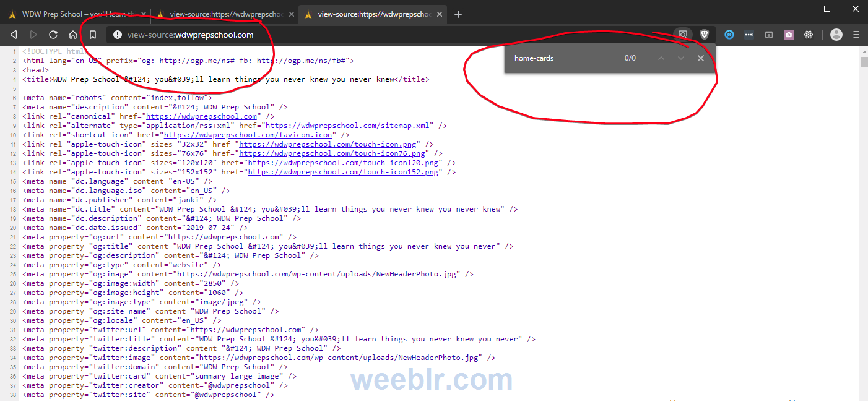Viewport: 868px width, 420px height.
Task: Click the find box containing home-cards
Action: pos(563,58)
